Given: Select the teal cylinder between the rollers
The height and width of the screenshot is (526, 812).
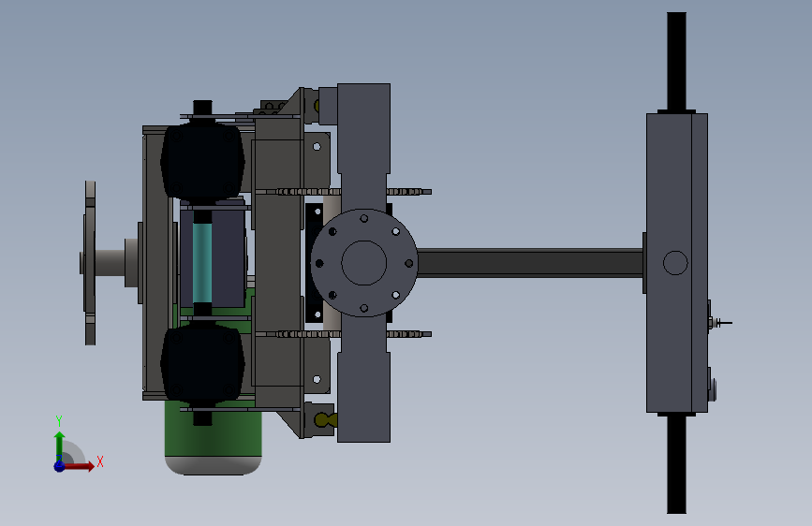Looking at the screenshot, I should tap(202, 262).
